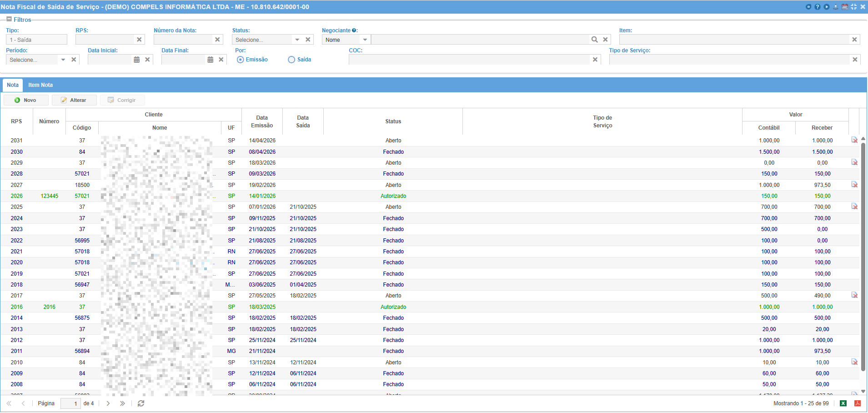Export the grid to Excel
Viewport: 868px width, 413px height.
click(x=843, y=403)
